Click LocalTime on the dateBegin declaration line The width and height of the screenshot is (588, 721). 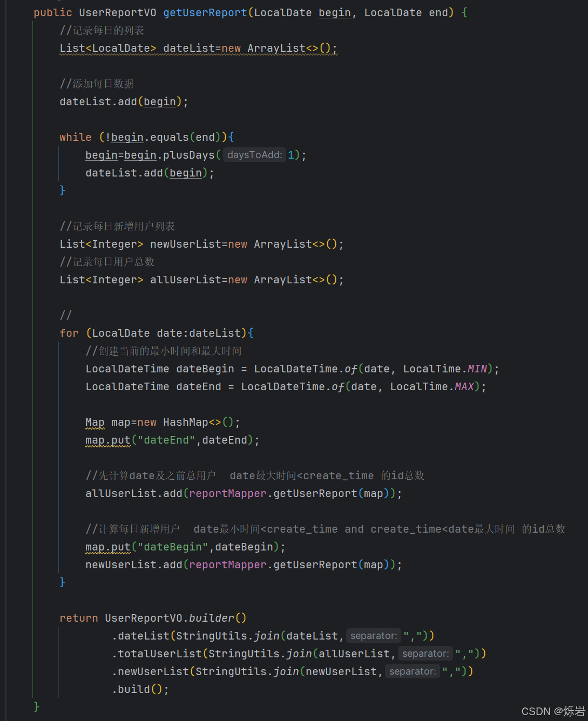tap(432, 369)
